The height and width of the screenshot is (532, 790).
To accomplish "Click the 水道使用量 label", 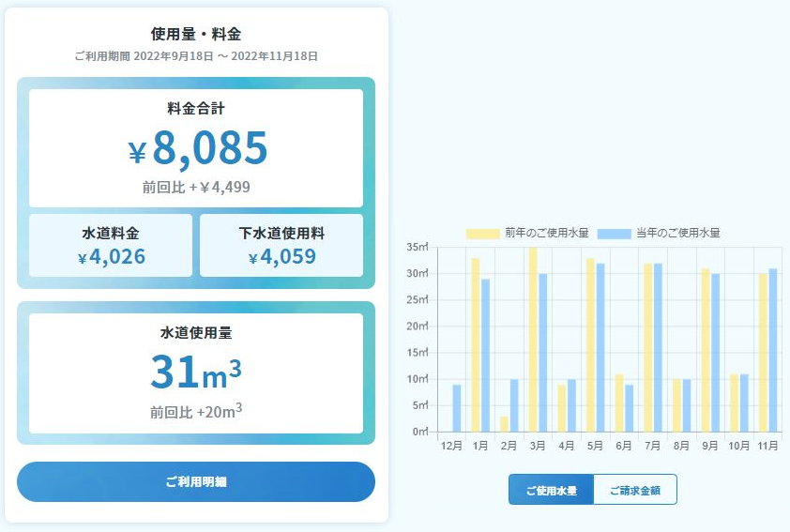I will [196, 332].
